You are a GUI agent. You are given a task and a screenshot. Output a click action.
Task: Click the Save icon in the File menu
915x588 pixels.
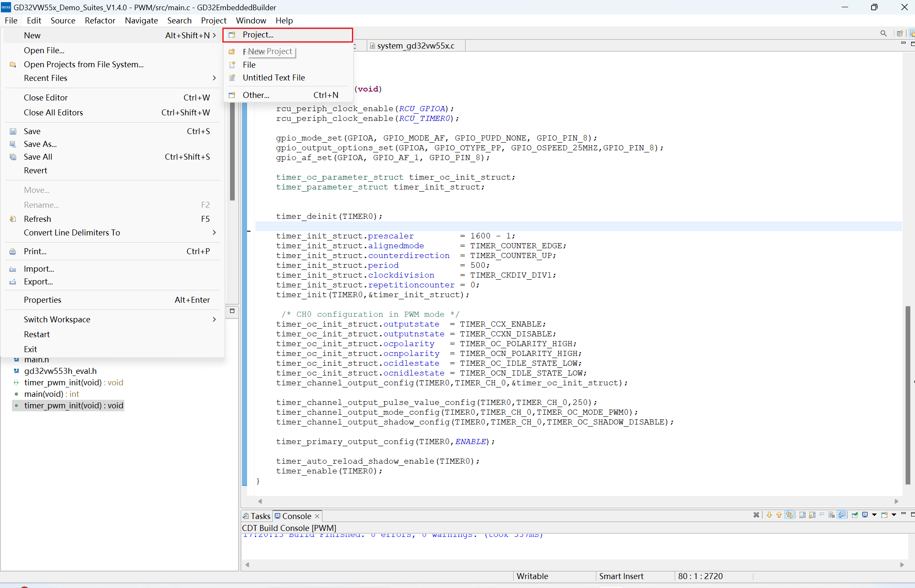[x=13, y=132]
